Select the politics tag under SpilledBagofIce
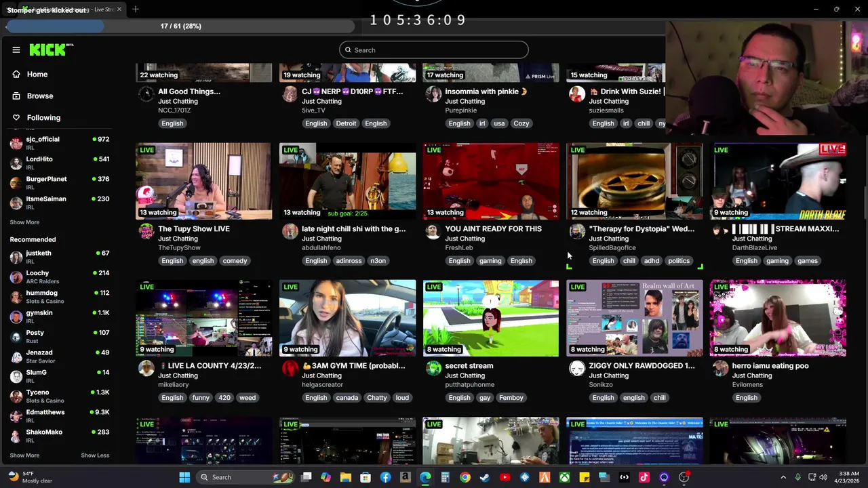This screenshot has height=488, width=868. click(679, 261)
